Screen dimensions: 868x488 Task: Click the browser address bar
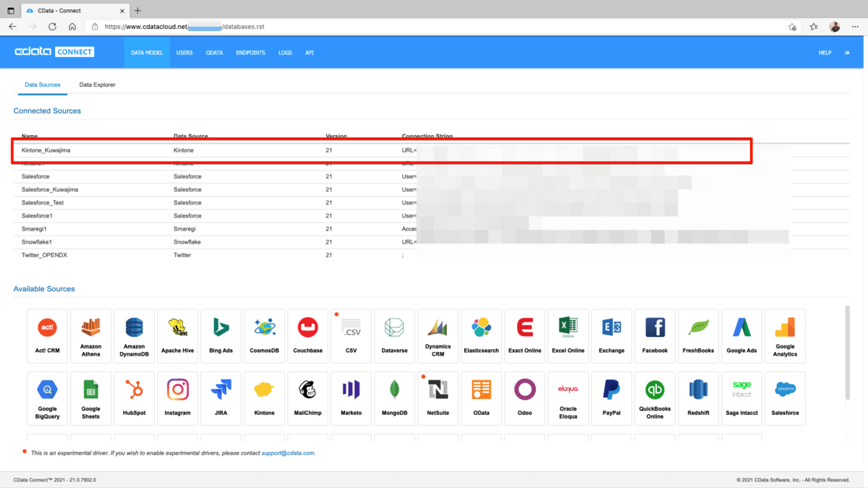[441, 27]
